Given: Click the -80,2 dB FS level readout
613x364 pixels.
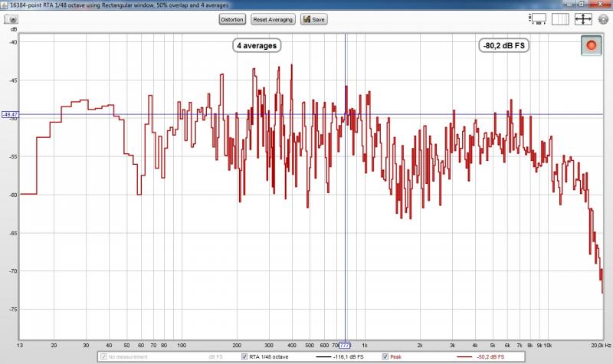Looking at the screenshot, I should click(503, 46).
